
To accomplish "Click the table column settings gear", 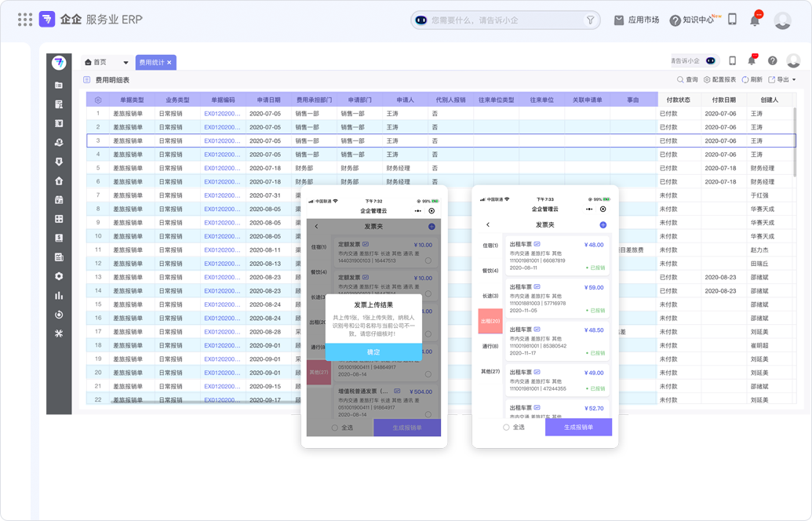I will [x=98, y=100].
